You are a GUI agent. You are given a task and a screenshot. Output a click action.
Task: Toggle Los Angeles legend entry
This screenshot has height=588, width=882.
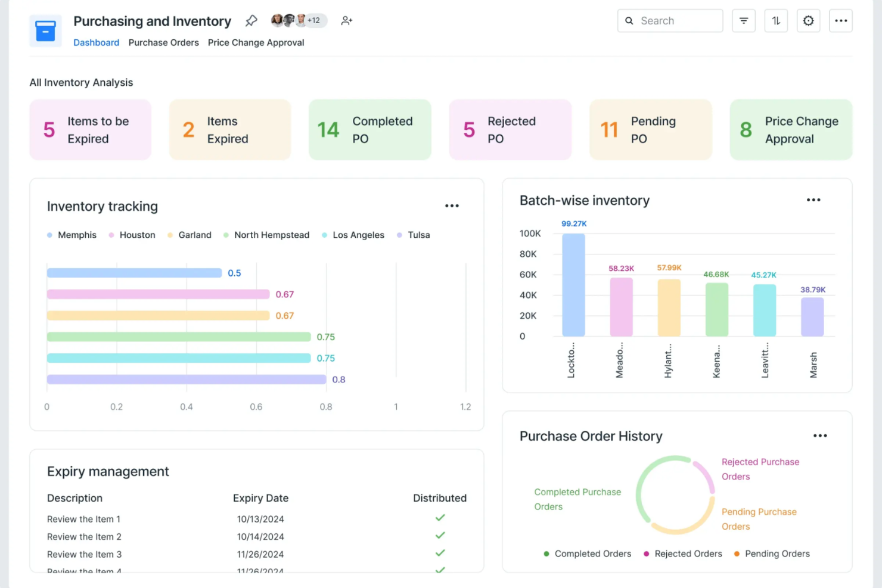[353, 235]
